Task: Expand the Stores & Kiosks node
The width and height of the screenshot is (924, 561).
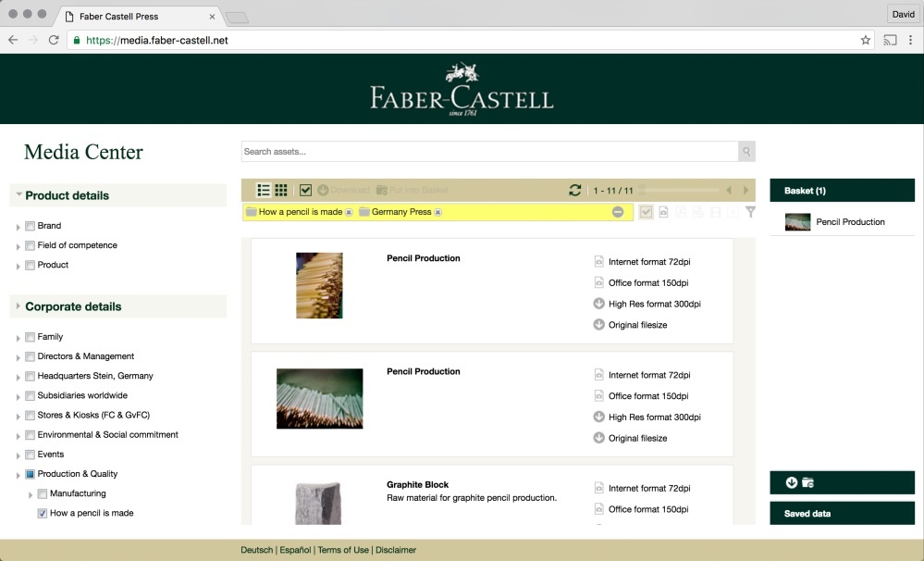Action: tap(18, 417)
